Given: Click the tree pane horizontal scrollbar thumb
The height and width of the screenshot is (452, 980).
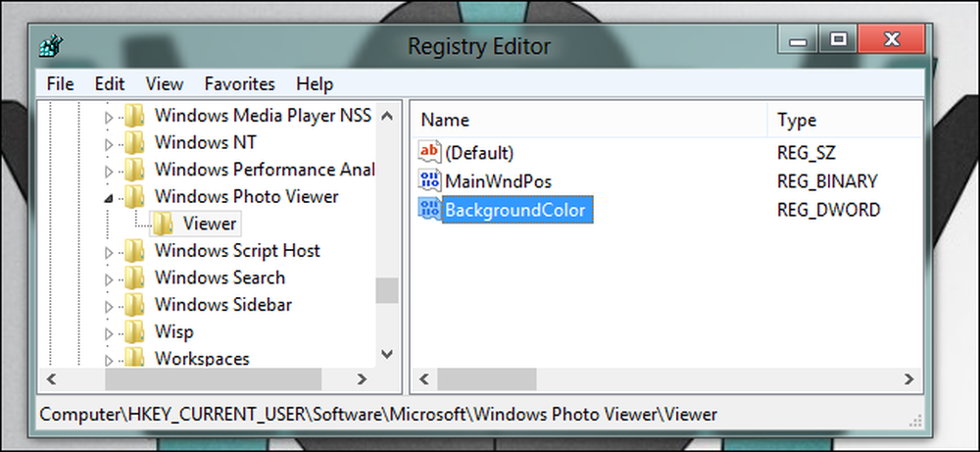Looking at the screenshot, I should coord(213,378).
